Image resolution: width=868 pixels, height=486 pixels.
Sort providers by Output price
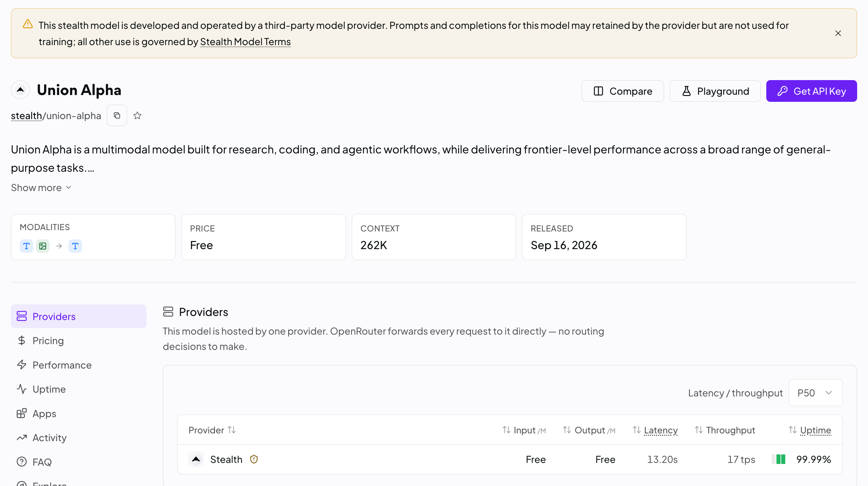click(589, 430)
